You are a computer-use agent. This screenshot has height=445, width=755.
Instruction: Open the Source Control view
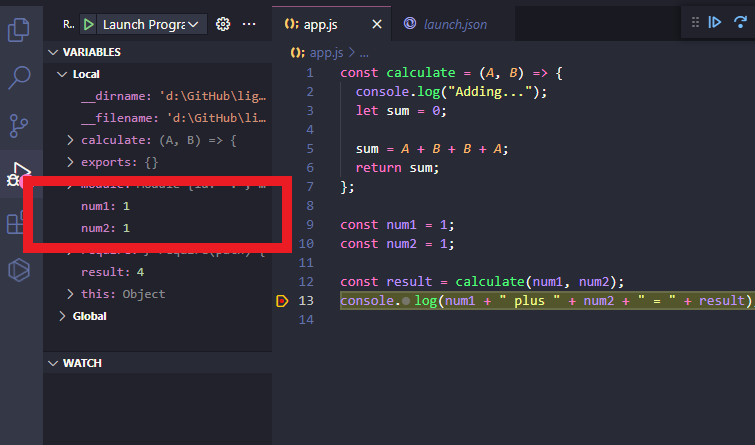[18, 125]
